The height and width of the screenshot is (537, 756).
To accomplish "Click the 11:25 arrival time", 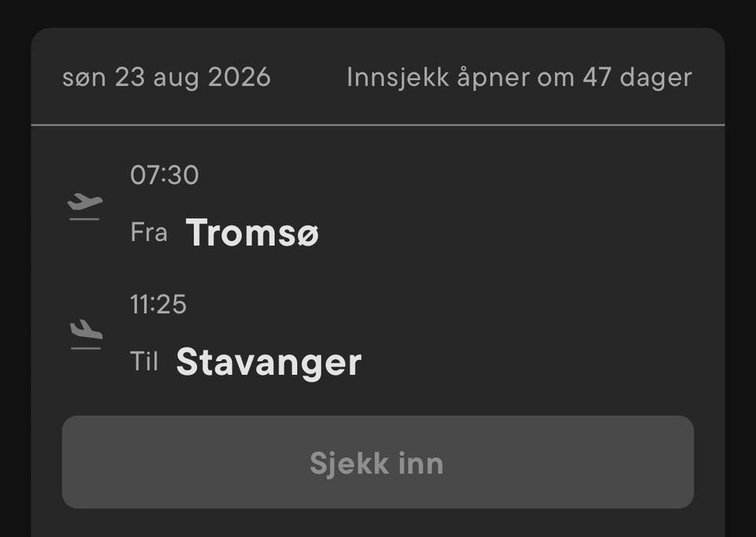I will 158,304.
